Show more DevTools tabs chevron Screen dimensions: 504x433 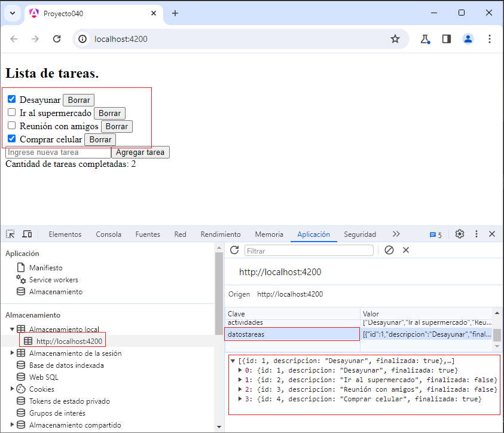click(396, 234)
